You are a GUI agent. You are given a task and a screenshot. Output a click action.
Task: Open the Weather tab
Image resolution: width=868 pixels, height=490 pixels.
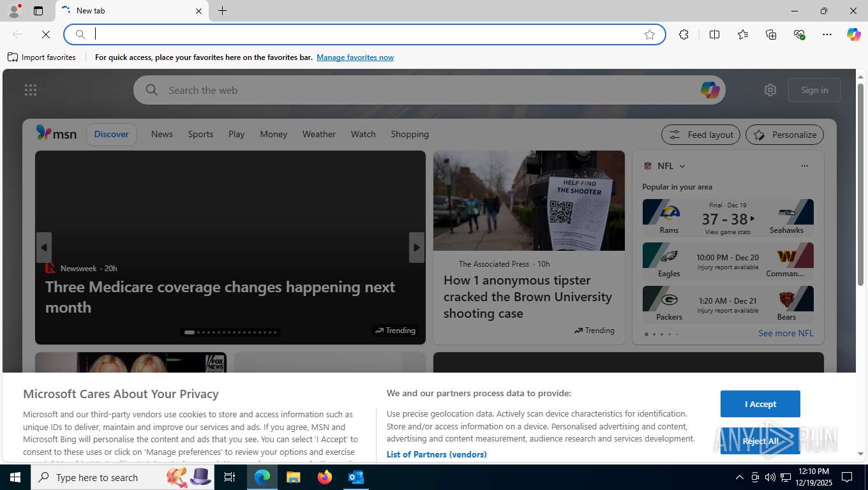(x=319, y=134)
